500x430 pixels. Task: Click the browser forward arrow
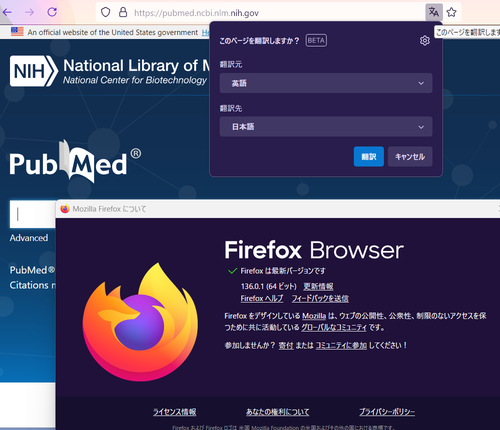30,12
